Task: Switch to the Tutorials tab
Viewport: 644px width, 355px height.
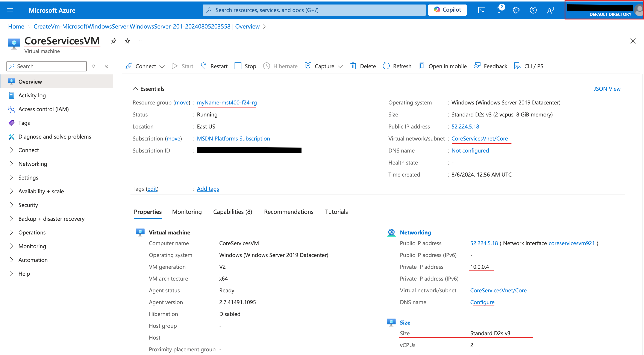Action: point(336,212)
